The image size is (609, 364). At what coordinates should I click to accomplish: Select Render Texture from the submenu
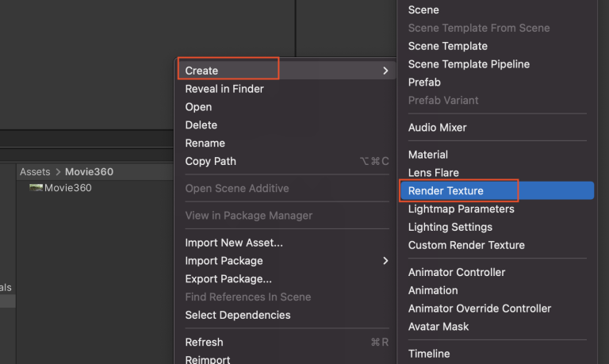(x=446, y=191)
